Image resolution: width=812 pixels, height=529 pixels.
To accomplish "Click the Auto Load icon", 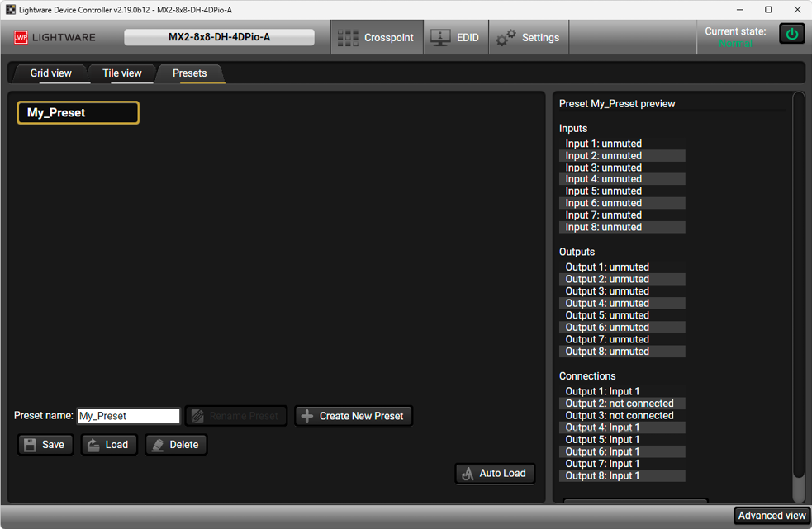I will pyautogui.click(x=468, y=474).
